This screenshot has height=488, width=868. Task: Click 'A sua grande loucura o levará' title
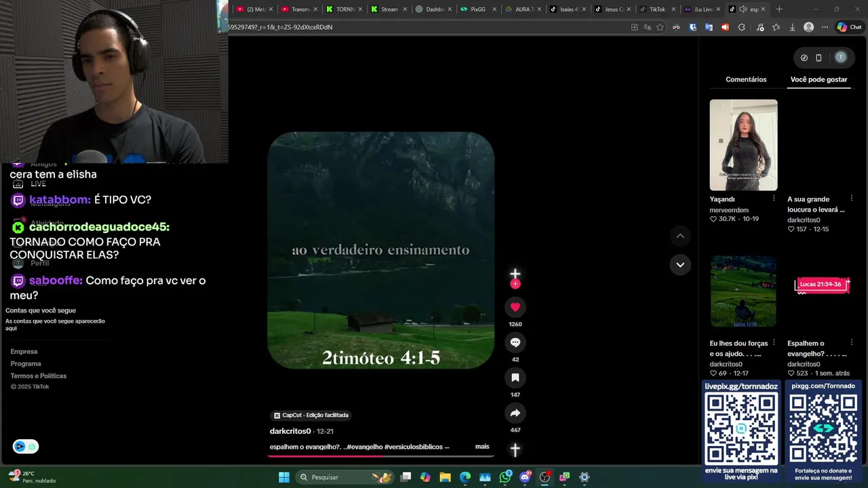tap(816, 204)
